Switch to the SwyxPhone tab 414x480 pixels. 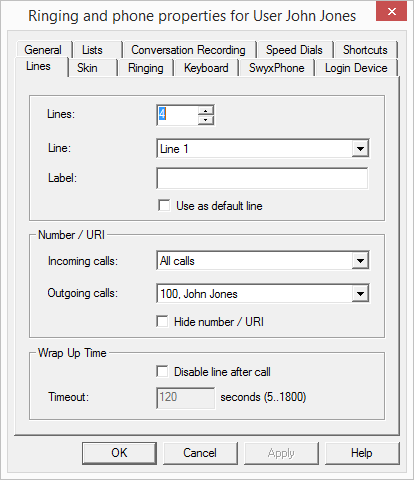click(x=277, y=68)
